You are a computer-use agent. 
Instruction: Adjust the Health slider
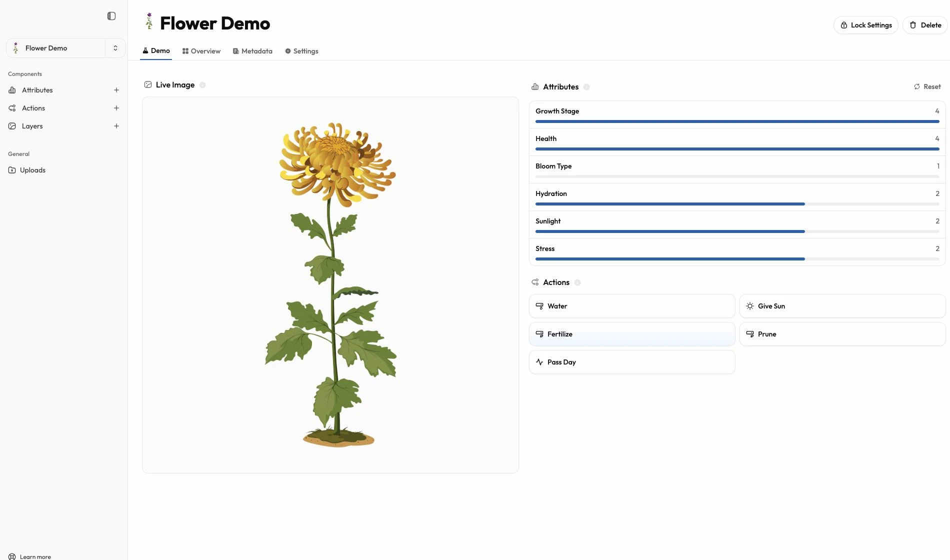pos(737,149)
